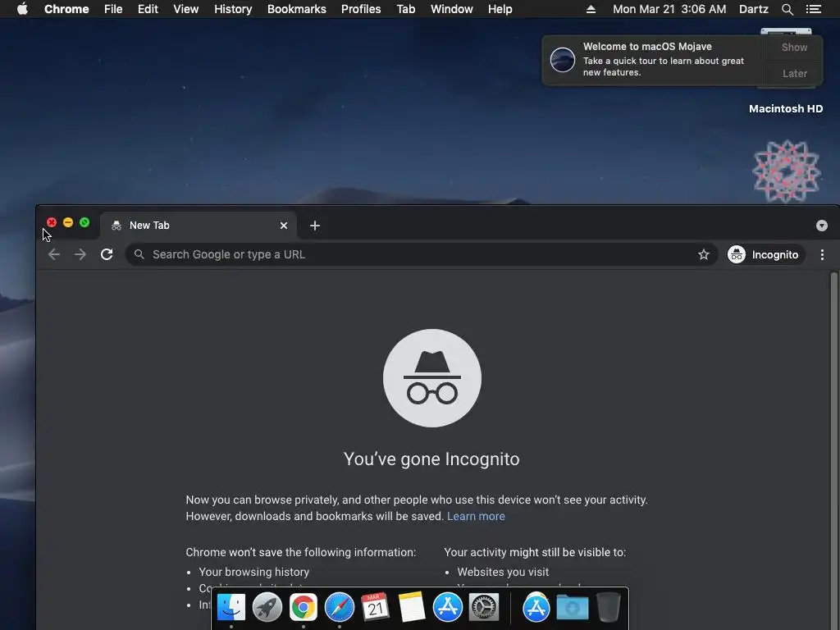Image resolution: width=840 pixels, height=630 pixels.
Task: Open the Applications folder in the Dock
Action: (x=536, y=608)
